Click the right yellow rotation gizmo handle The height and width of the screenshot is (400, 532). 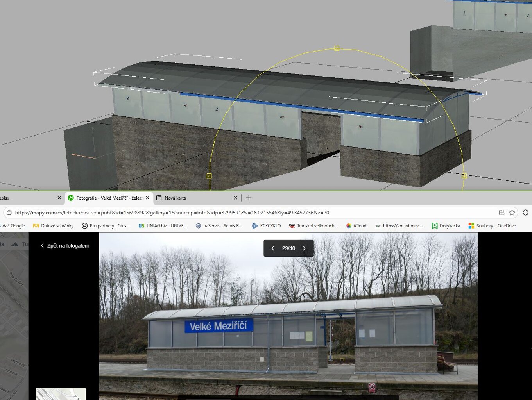[464, 176]
